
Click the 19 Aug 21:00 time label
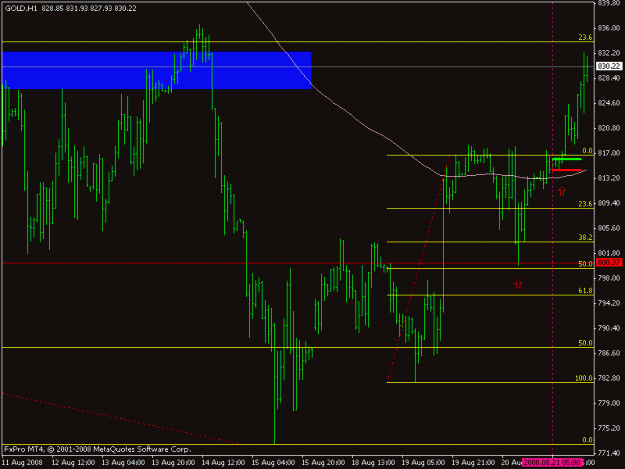pos(473,463)
